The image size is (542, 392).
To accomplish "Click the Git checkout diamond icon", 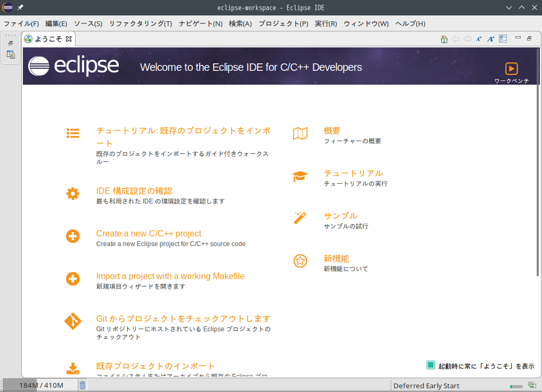I will 73,321.
